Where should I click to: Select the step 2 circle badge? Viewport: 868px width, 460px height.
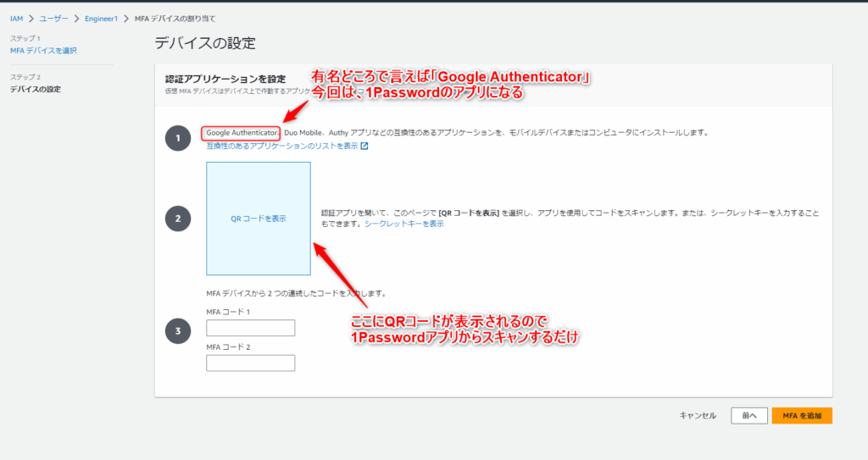(178, 218)
